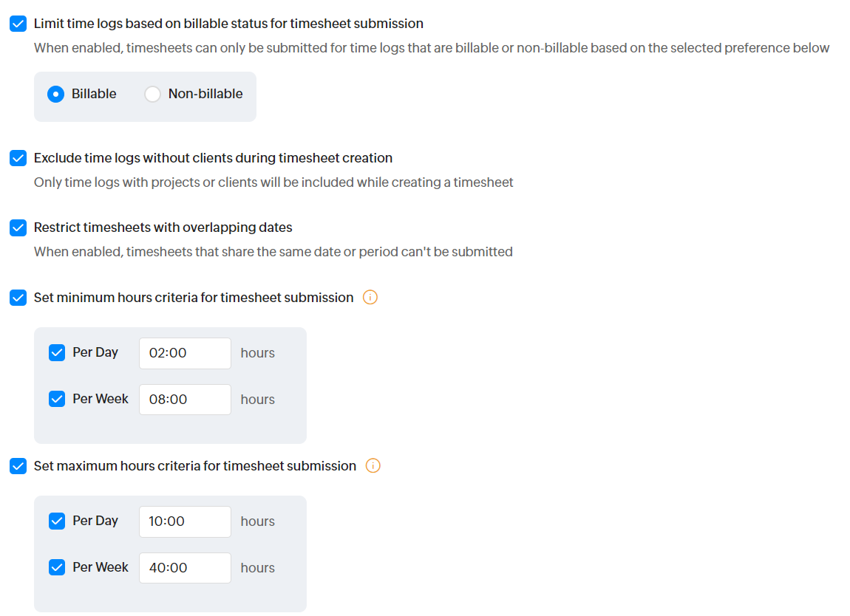Uncheck Per Week under minimum hours criteria
Image resolution: width=850 pixels, height=616 pixels.
(57, 400)
